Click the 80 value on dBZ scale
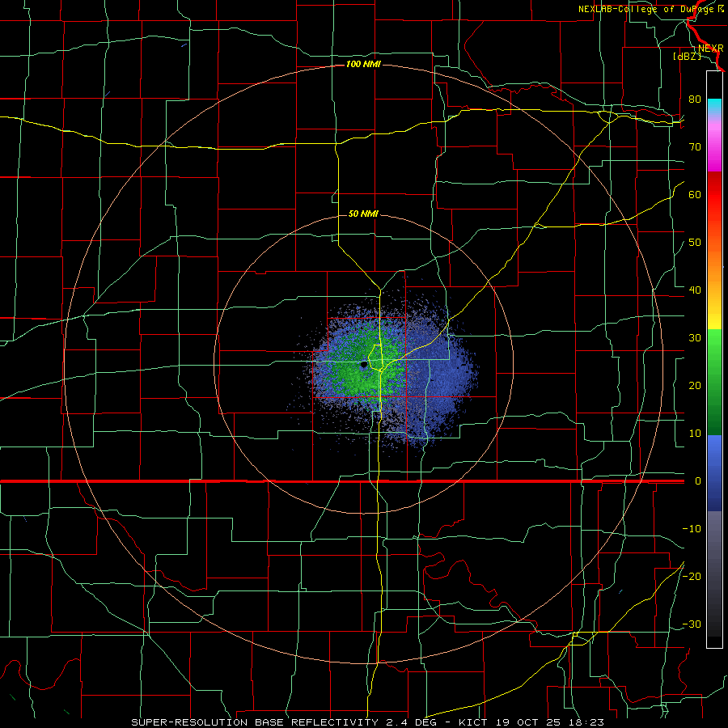Viewport: 728px width, 728px height. 695,99
